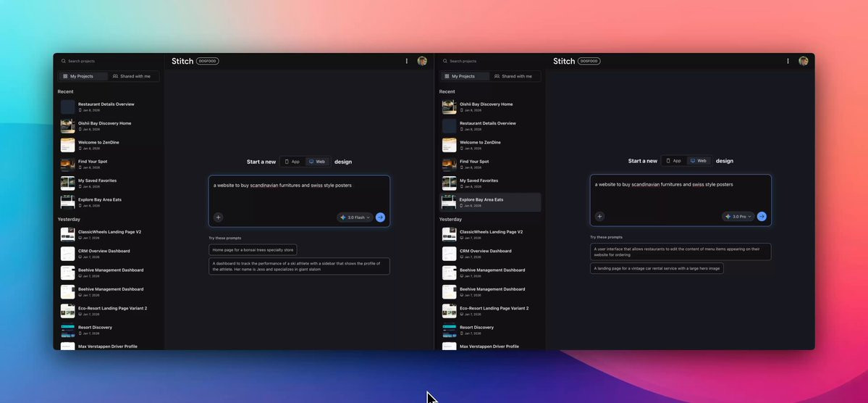Viewport: 868px width, 403px height.
Task: Open Max Verstappen Driver Profile in left window
Action: pyautogui.click(x=109, y=346)
